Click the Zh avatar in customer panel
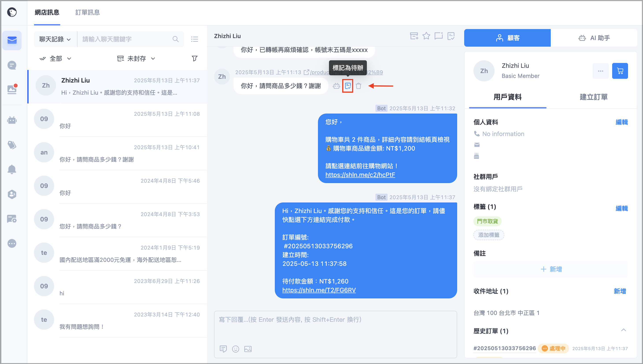The width and height of the screenshot is (643, 364). click(x=484, y=71)
